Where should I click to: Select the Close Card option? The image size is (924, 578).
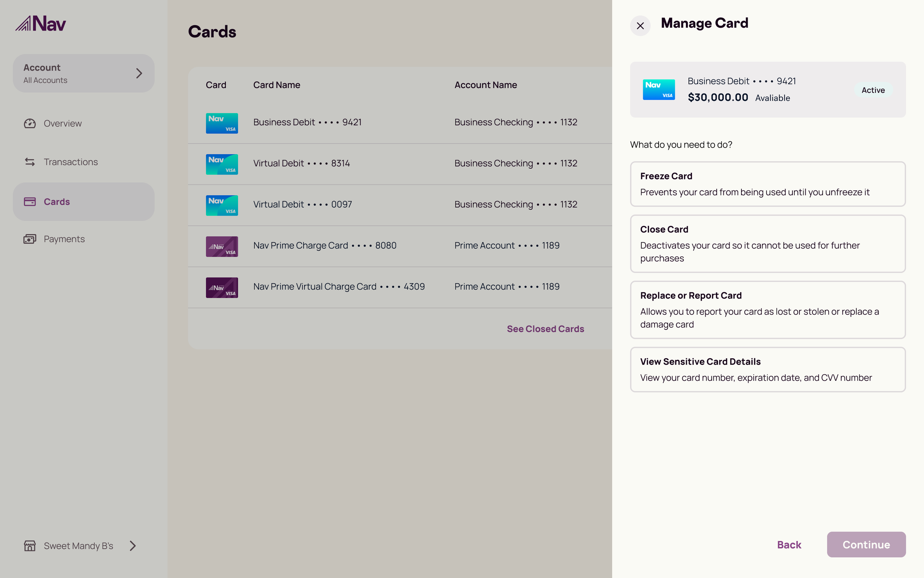[x=767, y=243]
